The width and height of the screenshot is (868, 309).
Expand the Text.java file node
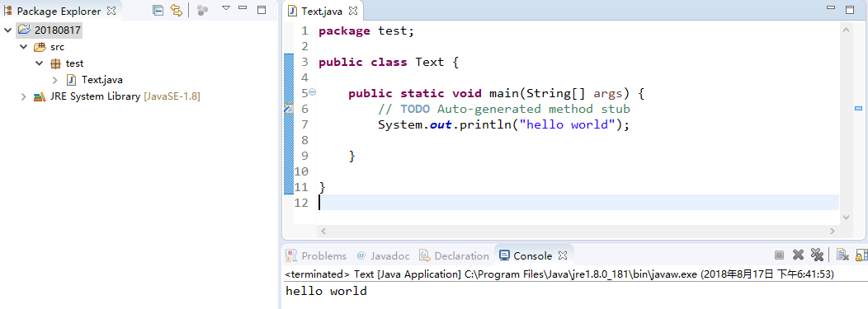(54, 80)
